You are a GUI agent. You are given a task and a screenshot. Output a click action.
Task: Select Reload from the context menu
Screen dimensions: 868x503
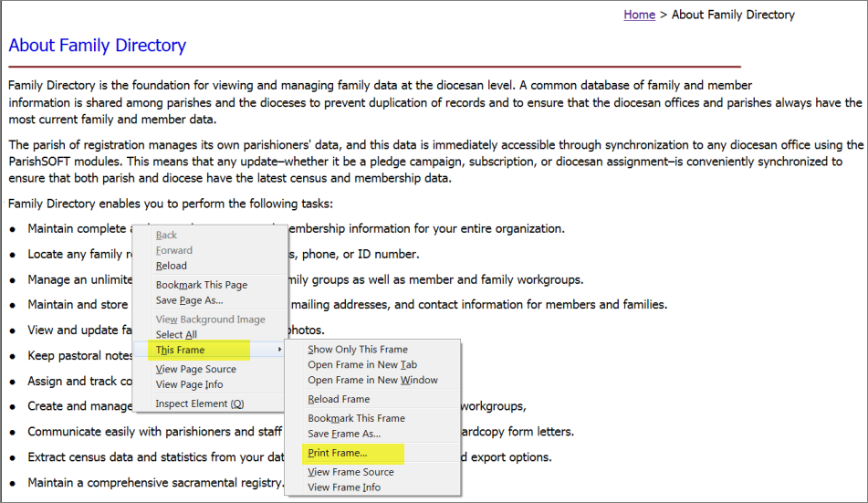(x=171, y=266)
